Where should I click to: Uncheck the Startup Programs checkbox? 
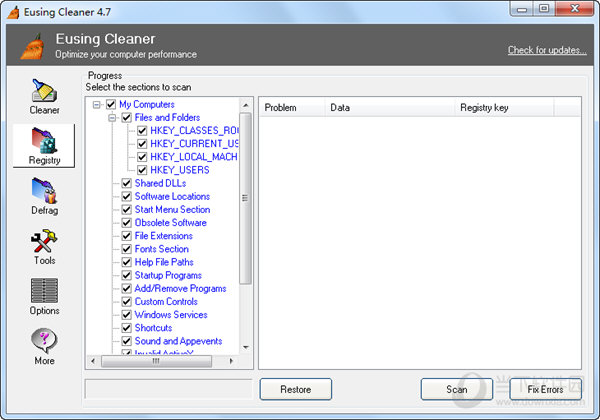127,275
